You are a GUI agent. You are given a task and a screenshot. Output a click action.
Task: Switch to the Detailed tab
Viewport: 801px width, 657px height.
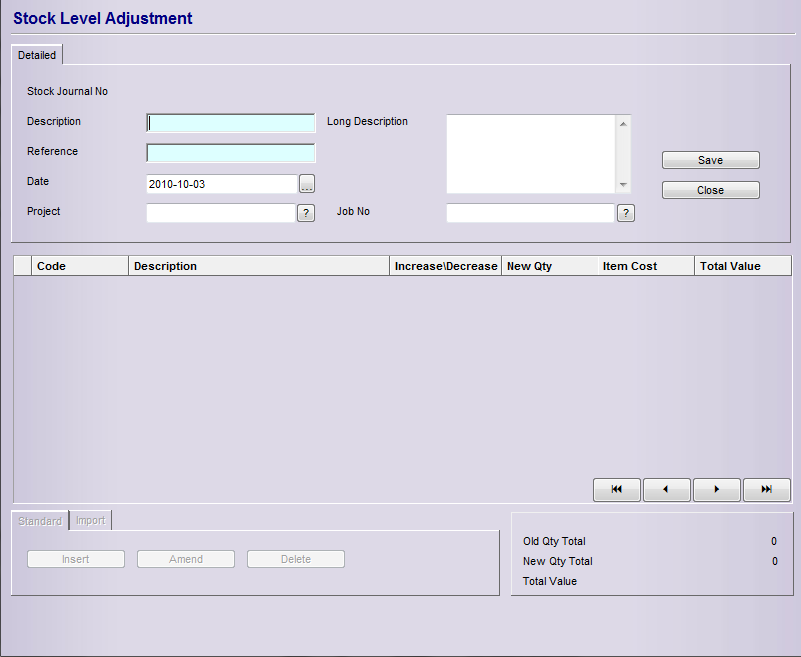pyautogui.click(x=37, y=55)
